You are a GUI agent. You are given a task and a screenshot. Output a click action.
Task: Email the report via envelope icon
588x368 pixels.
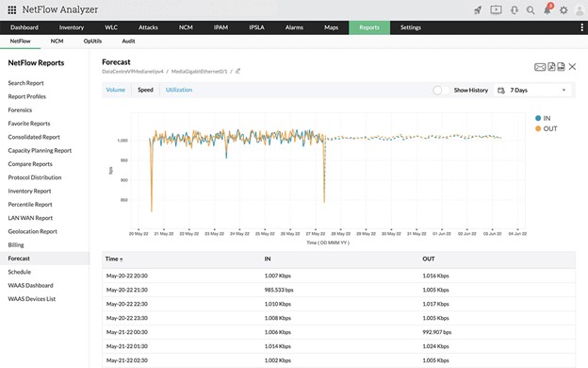pos(540,67)
